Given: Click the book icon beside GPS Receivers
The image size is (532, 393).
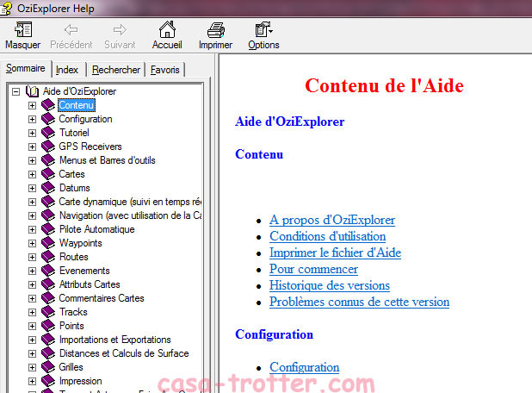Looking at the screenshot, I should (x=48, y=147).
